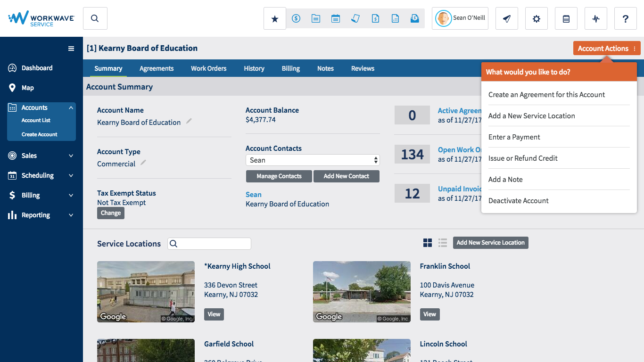This screenshot has width=644, height=362.
Task: Open the favorites star button
Action: (x=275, y=19)
